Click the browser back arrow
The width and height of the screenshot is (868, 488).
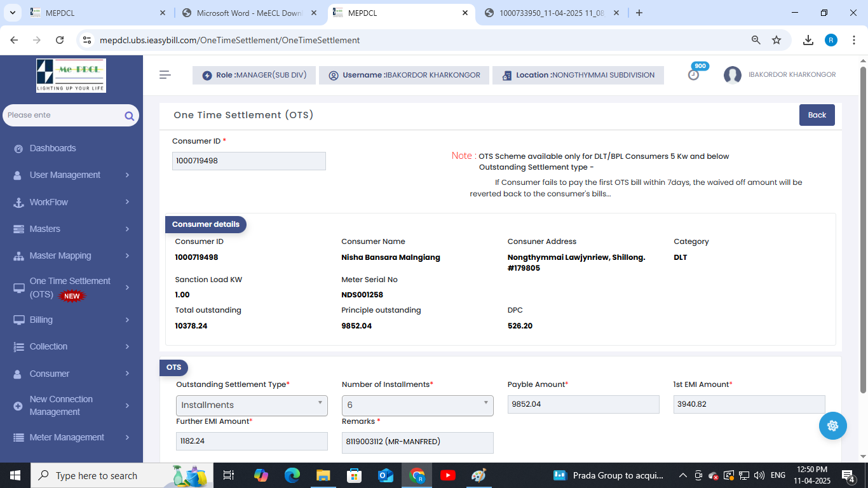click(x=14, y=40)
